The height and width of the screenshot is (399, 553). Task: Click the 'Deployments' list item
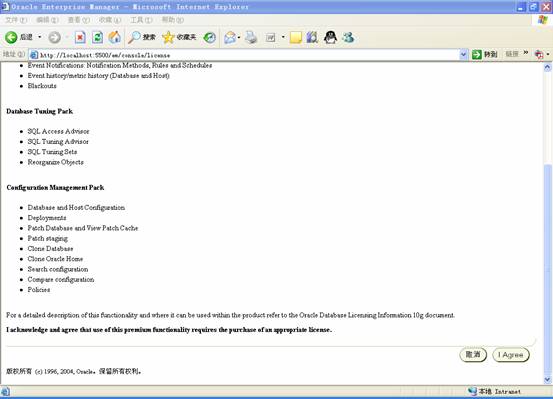(47, 218)
